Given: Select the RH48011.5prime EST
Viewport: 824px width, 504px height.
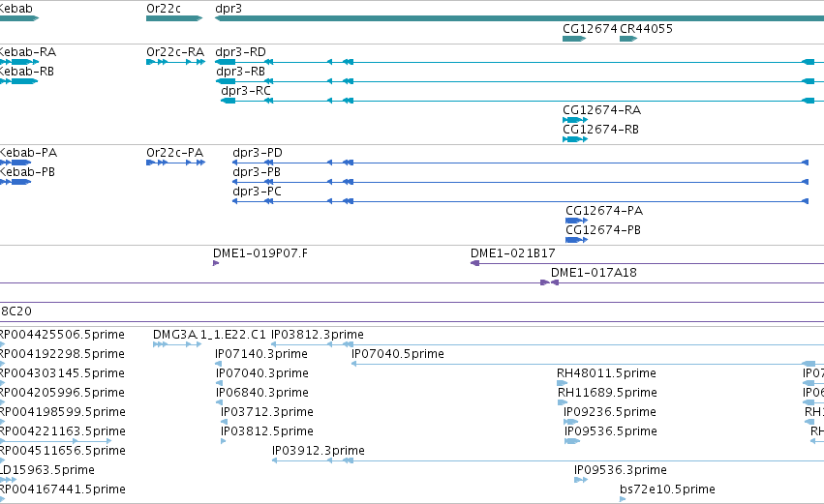Looking at the screenshot, I should (x=562, y=383).
